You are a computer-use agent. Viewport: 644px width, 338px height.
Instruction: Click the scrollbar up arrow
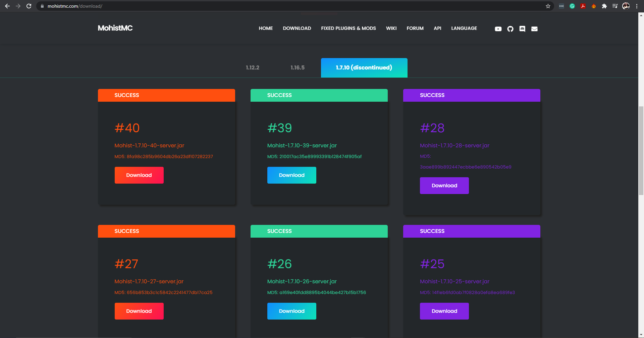(x=641, y=15)
